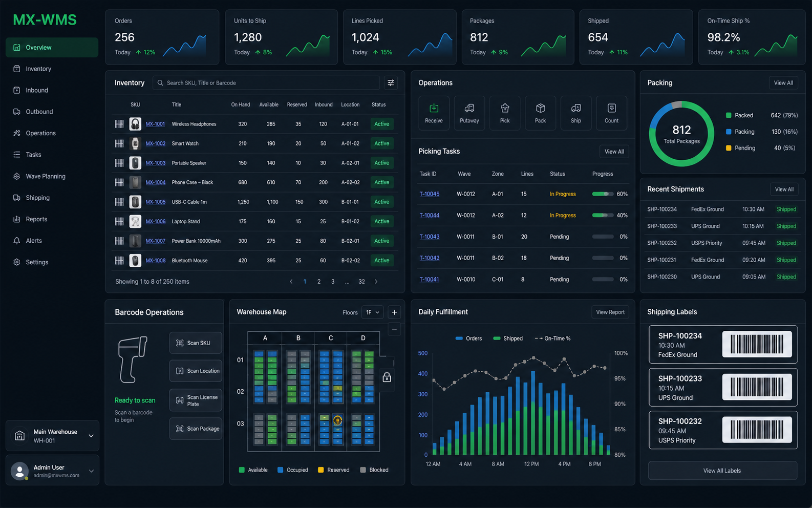Click the View All Labels button
This screenshot has height=508, width=812.
pyautogui.click(x=722, y=471)
